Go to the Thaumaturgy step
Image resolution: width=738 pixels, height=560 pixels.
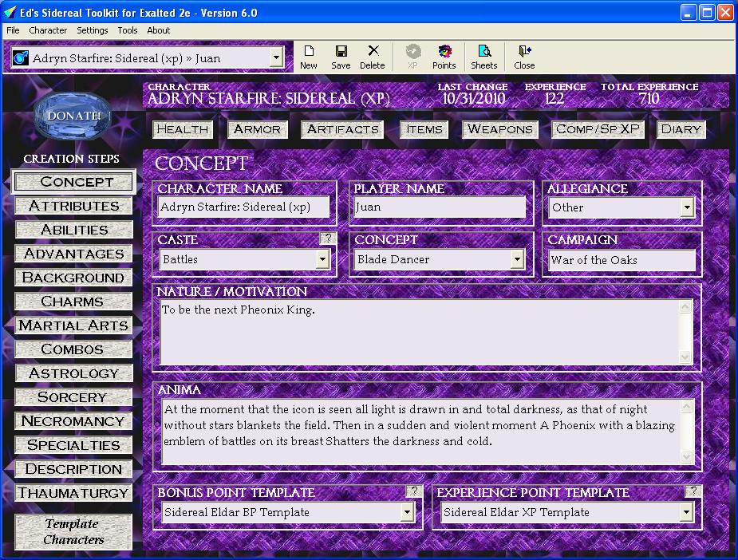coord(73,493)
